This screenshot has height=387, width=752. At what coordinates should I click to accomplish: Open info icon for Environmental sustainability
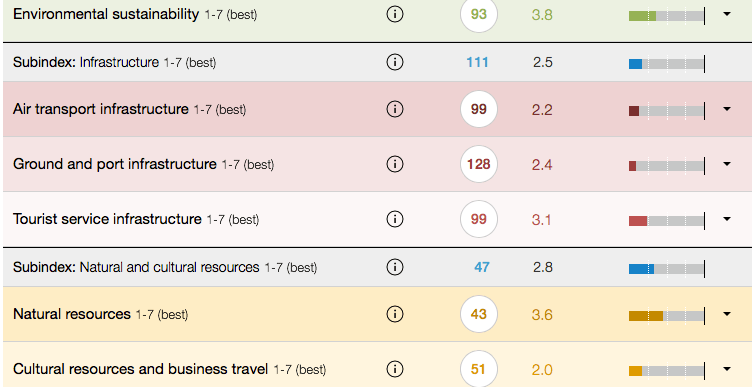point(394,14)
